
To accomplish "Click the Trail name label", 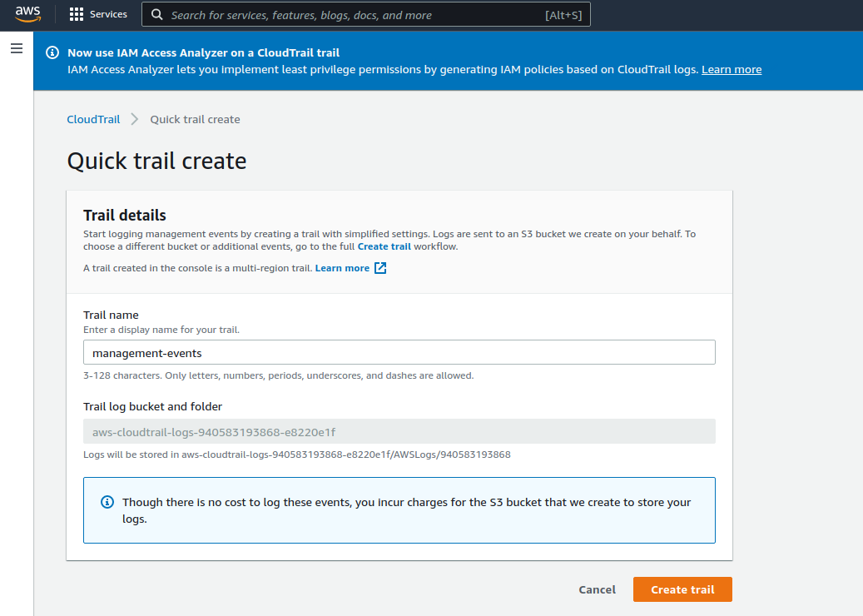I will (x=111, y=315).
